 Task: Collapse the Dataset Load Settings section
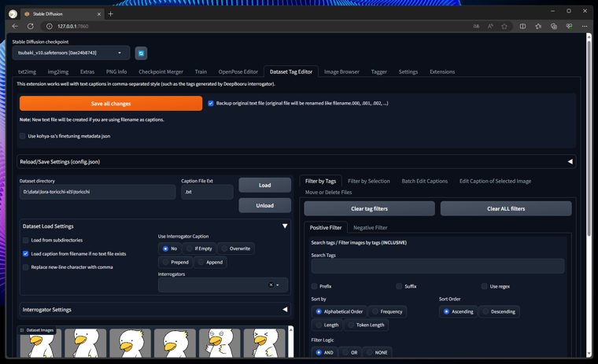[x=285, y=226]
